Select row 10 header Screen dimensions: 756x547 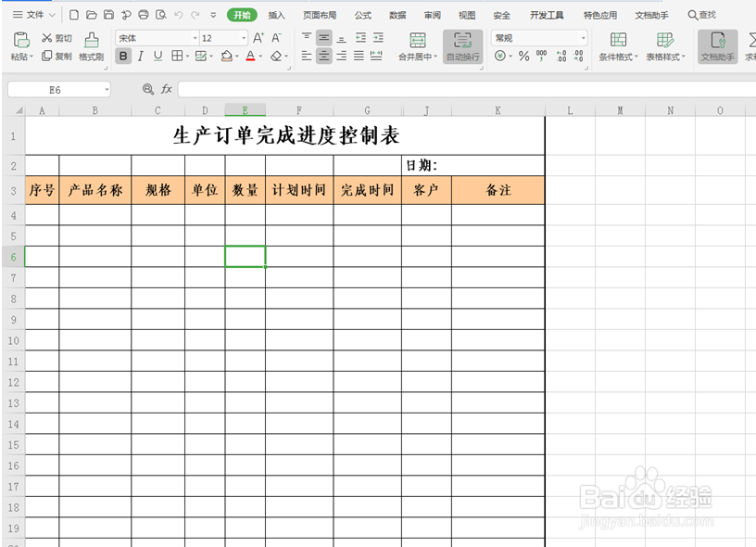(13, 340)
